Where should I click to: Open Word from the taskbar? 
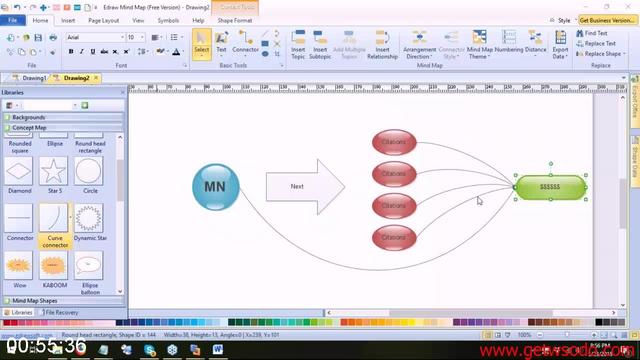[218, 350]
